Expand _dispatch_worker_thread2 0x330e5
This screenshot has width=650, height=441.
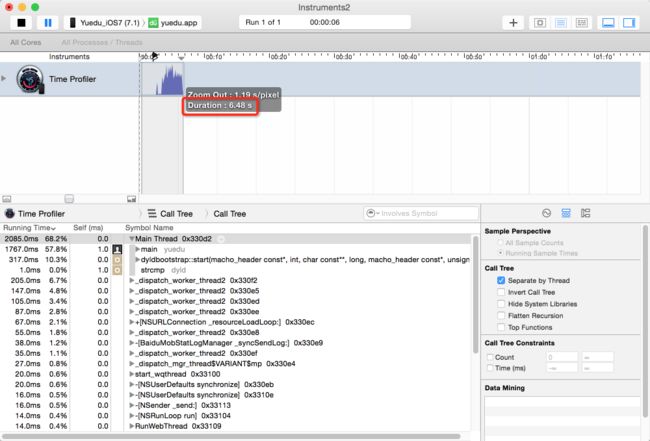point(131,291)
